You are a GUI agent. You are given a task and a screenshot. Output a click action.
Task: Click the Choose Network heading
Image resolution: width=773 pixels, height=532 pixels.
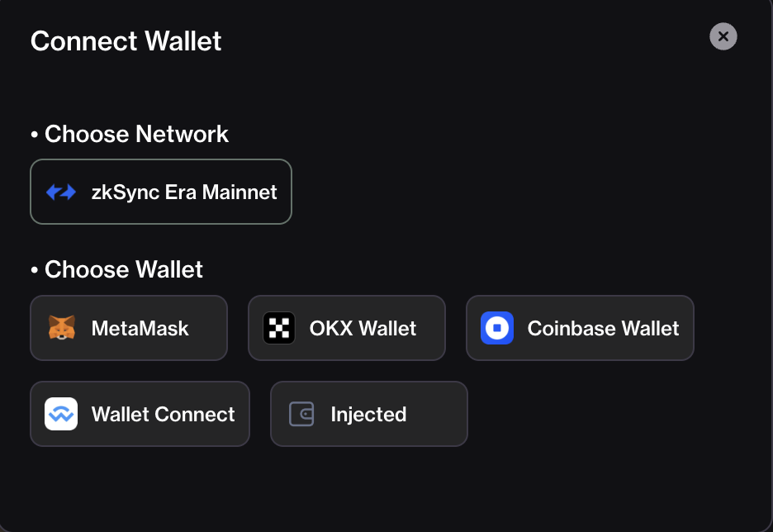[136, 134]
